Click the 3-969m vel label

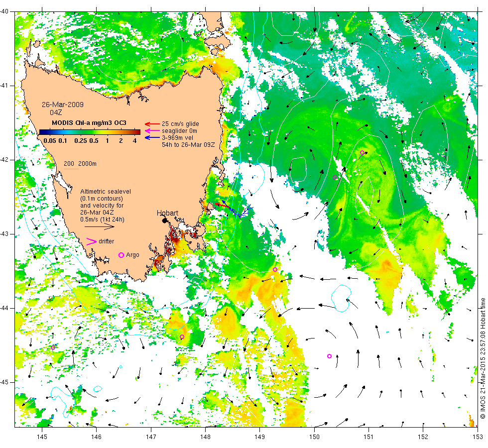pos(177,138)
